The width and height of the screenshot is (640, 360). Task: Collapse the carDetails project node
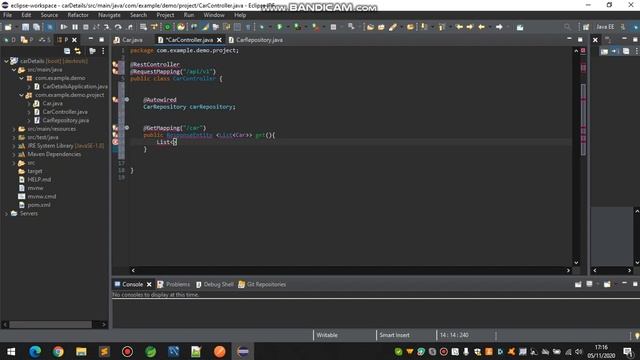pyautogui.click(x=6, y=61)
